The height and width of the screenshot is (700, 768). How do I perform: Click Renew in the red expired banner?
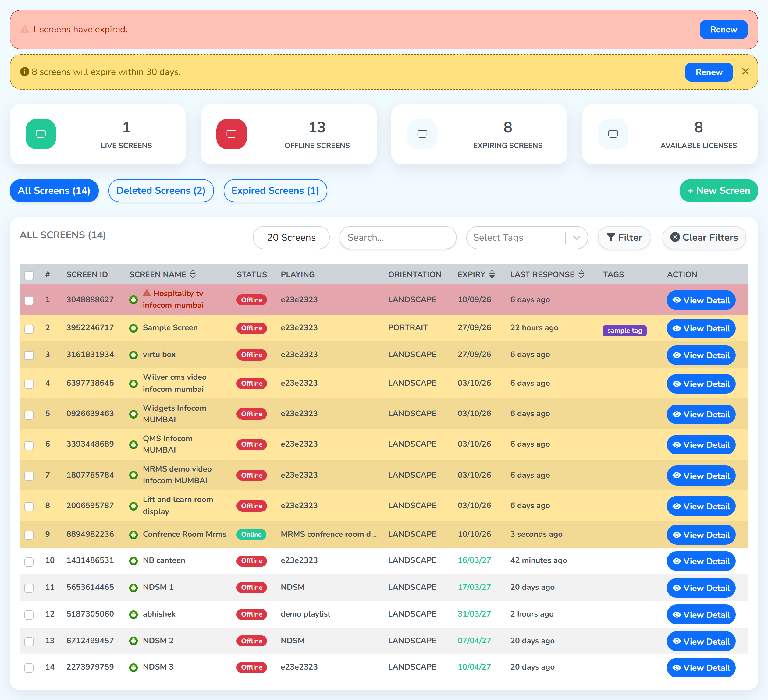point(724,29)
